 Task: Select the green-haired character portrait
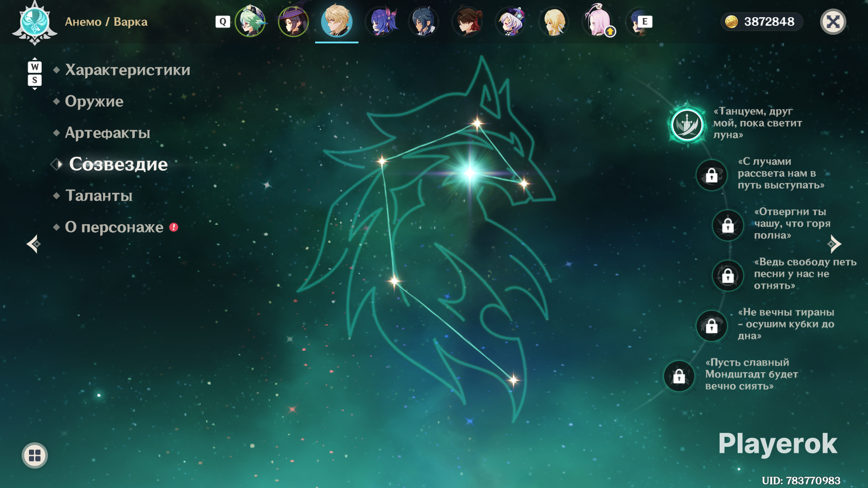(x=250, y=21)
